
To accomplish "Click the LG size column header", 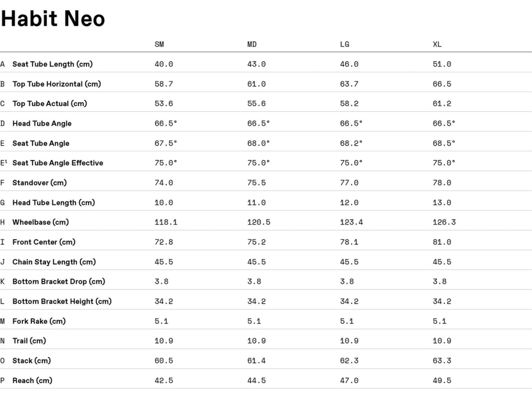I will [x=344, y=44].
